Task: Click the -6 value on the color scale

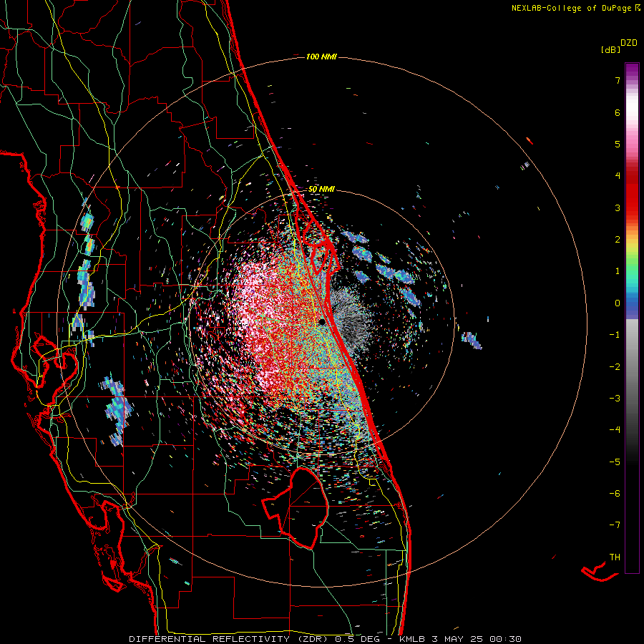Action: pos(615,494)
